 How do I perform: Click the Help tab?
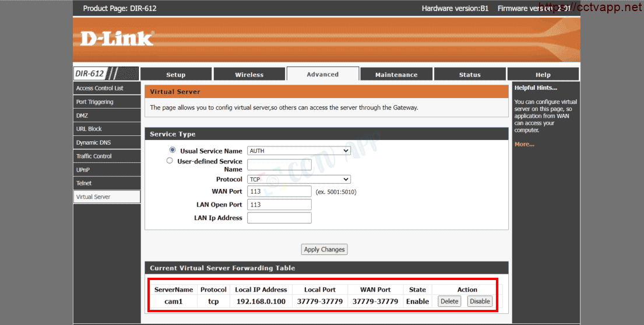[543, 75]
